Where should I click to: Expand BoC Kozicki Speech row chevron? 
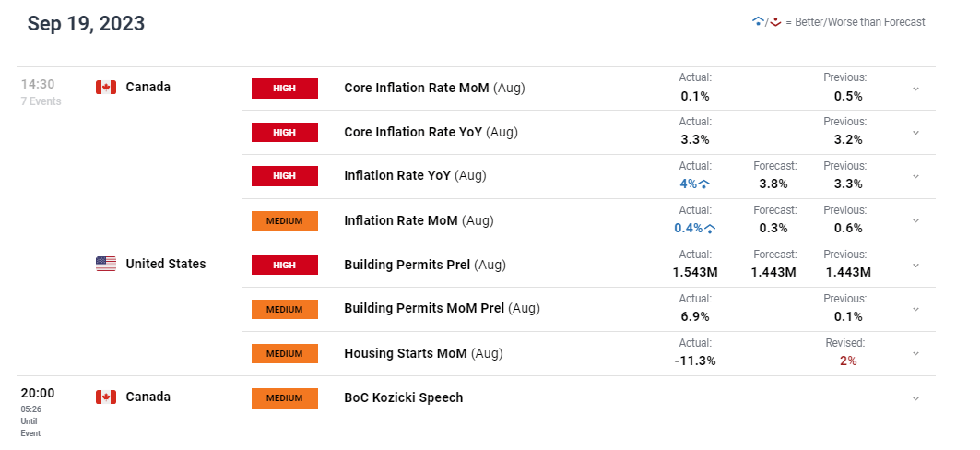(x=915, y=398)
